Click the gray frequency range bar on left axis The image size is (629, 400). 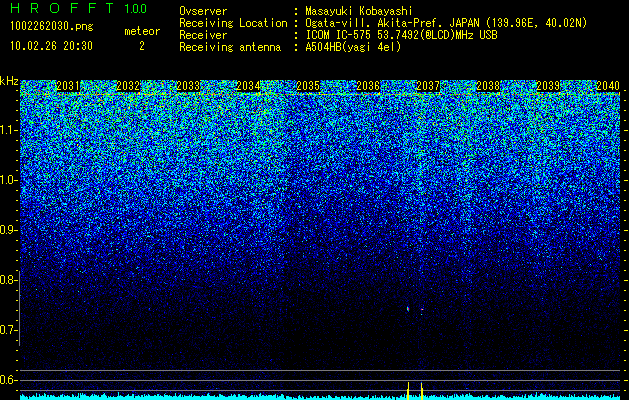pyautogui.click(x=20, y=308)
